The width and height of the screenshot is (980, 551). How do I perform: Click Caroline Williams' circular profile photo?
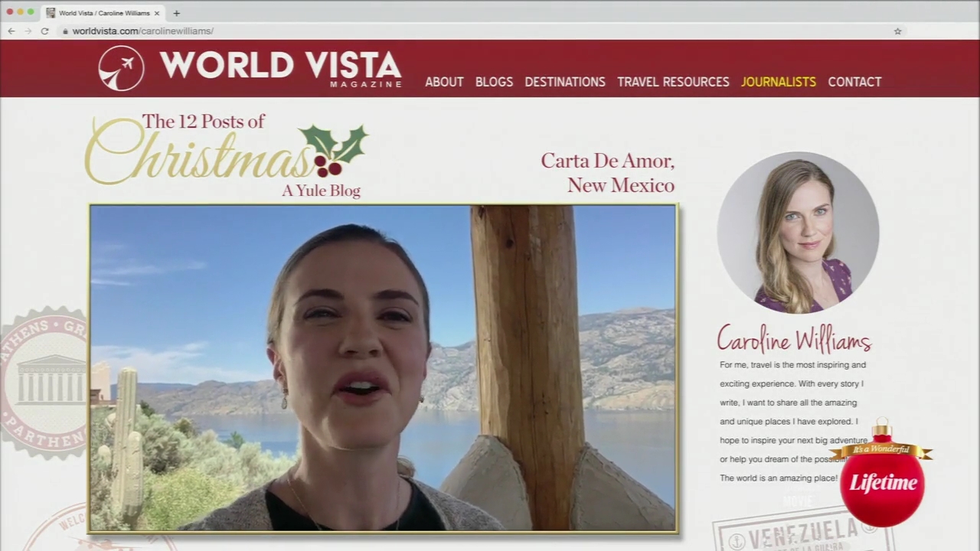pyautogui.click(x=798, y=233)
